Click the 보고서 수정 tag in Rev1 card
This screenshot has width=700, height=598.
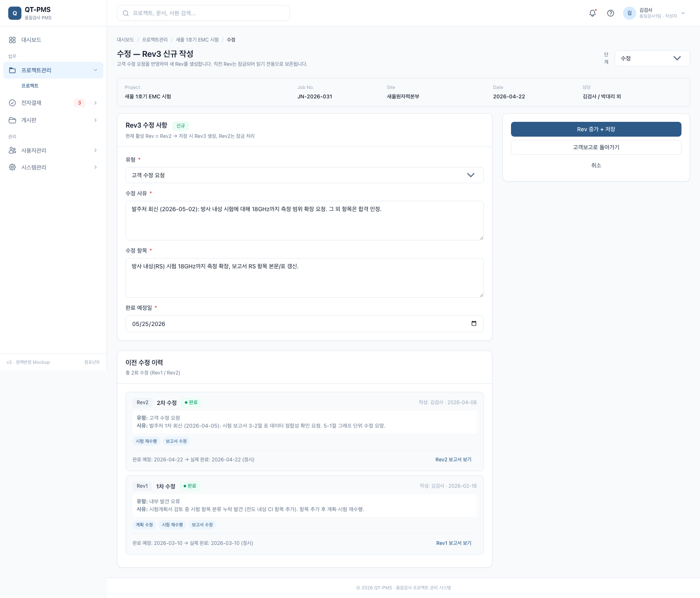[202, 525]
